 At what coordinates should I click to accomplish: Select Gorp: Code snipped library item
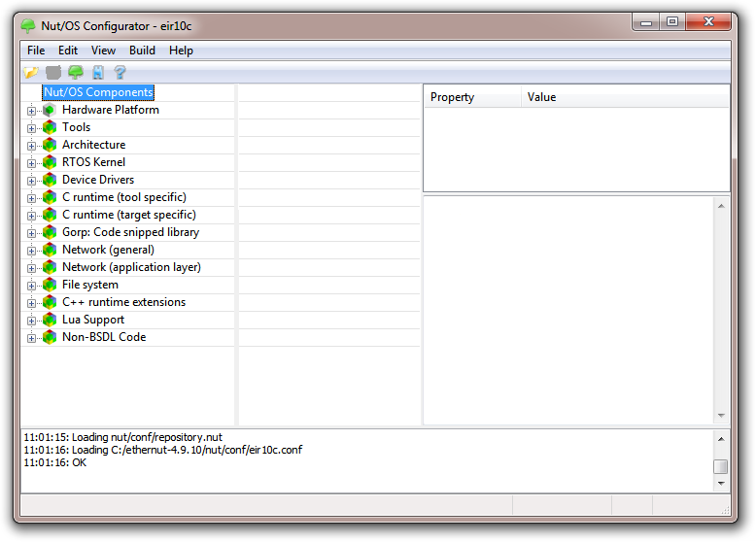[x=130, y=232]
